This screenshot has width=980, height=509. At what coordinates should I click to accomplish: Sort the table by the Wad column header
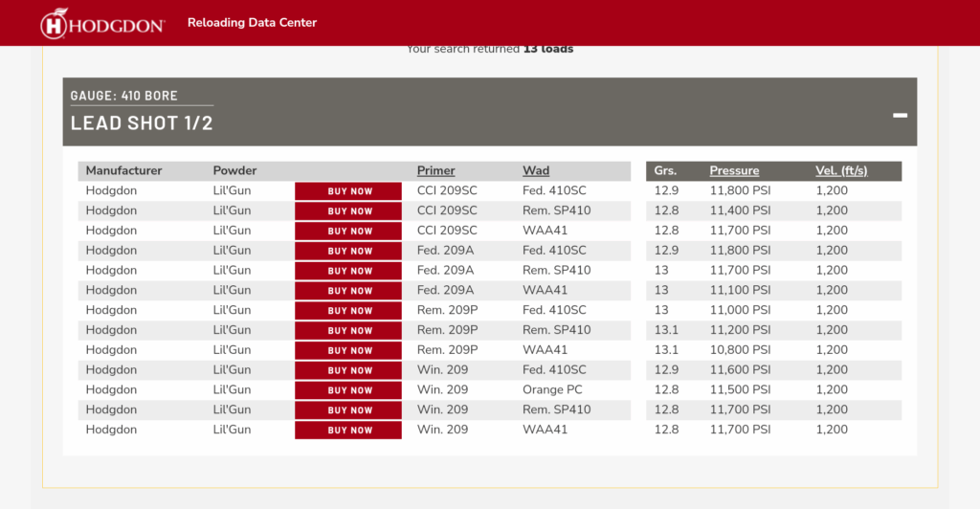[536, 170]
